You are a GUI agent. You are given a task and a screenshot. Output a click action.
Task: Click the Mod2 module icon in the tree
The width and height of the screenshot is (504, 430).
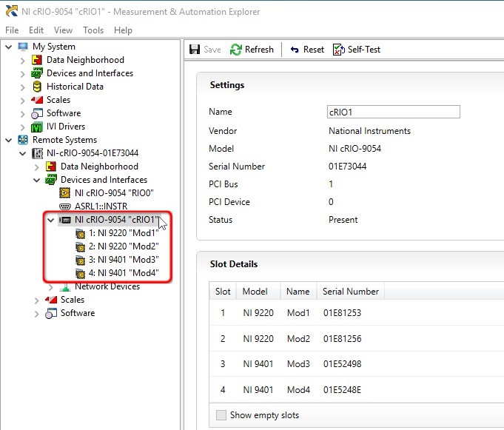pyautogui.click(x=80, y=246)
